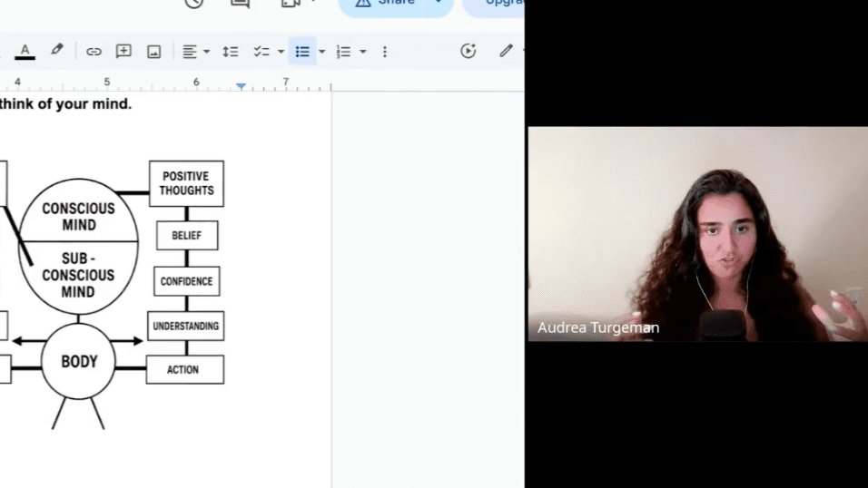Click ruler mark number 5

(107, 82)
